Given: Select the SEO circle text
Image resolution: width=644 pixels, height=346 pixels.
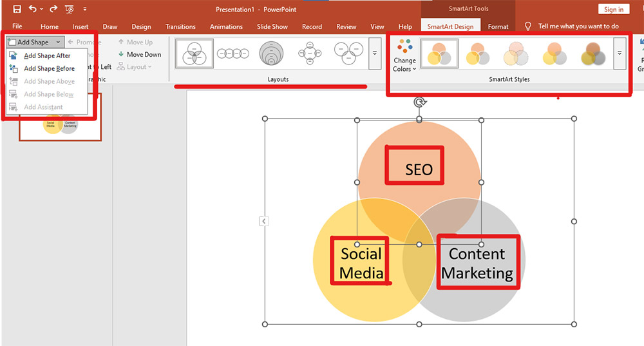Looking at the screenshot, I should point(419,169).
